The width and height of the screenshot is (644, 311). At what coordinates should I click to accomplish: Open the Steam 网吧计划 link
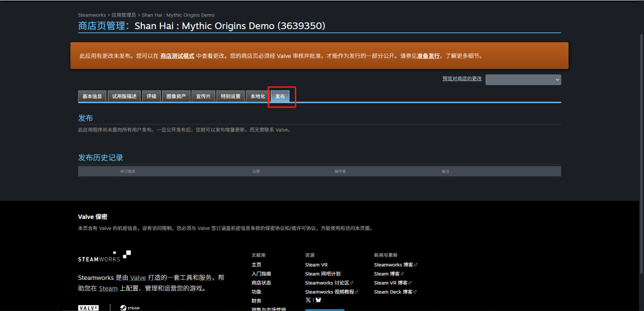pos(323,274)
